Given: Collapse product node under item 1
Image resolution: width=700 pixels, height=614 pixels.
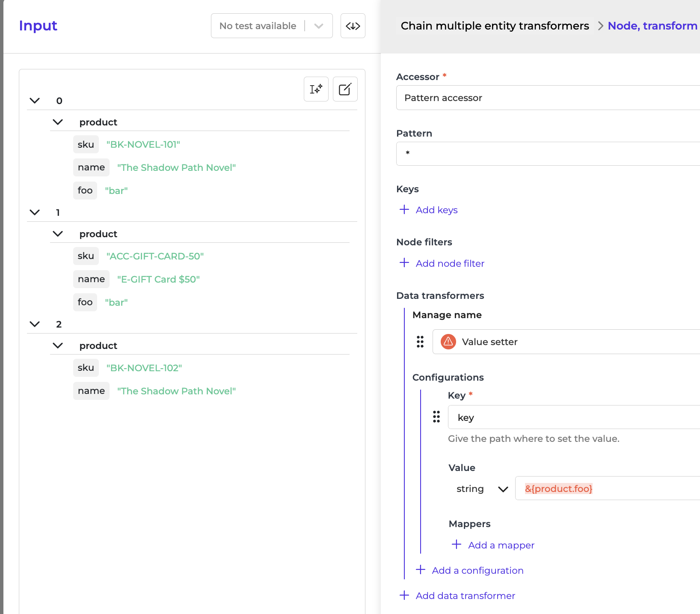Looking at the screenshot, I should 58,234.
